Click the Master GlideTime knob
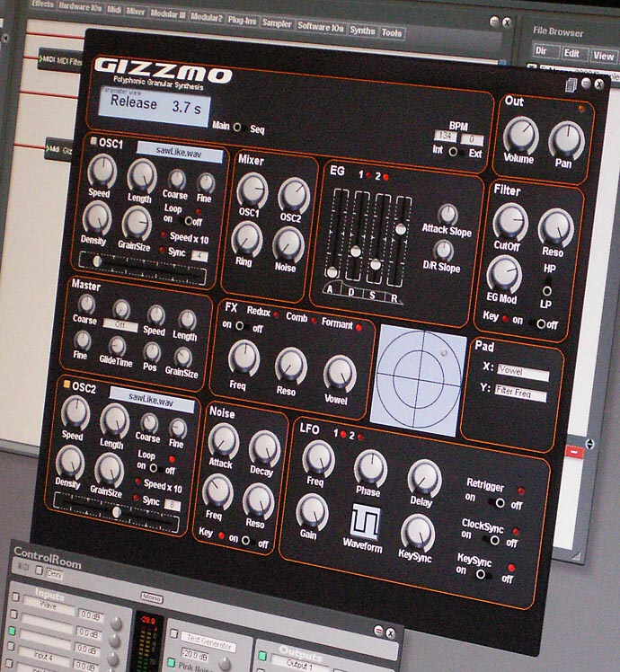This screenshot has height=672, width=620. tap(117, 347)
